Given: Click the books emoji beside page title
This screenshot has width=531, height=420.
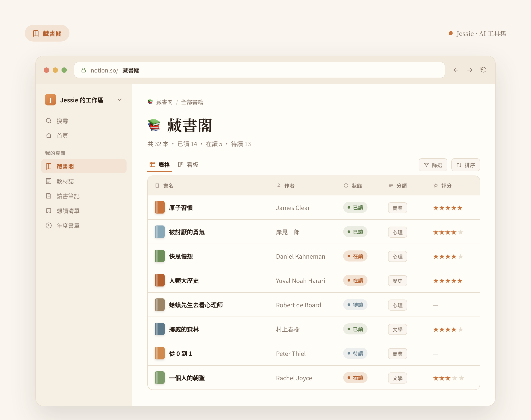Looking at the screenshot, I should point(154,125).
